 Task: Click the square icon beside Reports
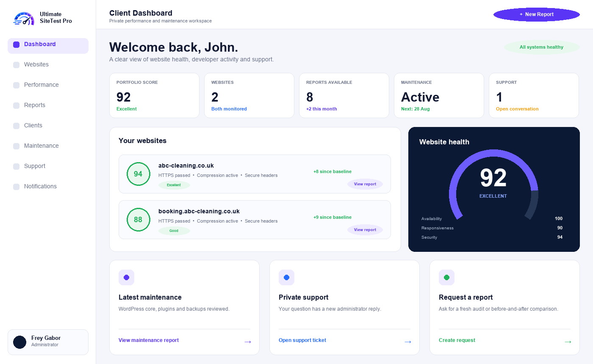[16, 105]
